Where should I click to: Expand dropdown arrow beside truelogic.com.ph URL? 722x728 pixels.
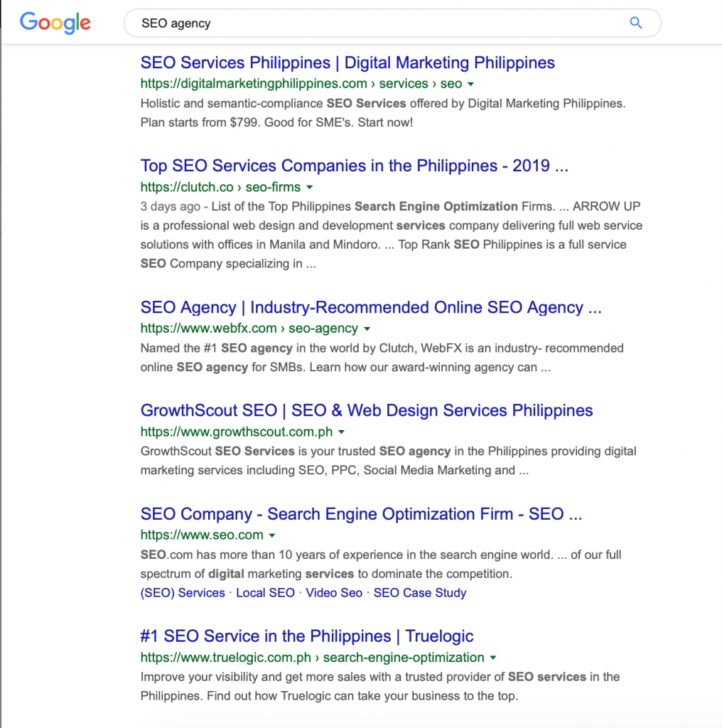pos(492,658)
